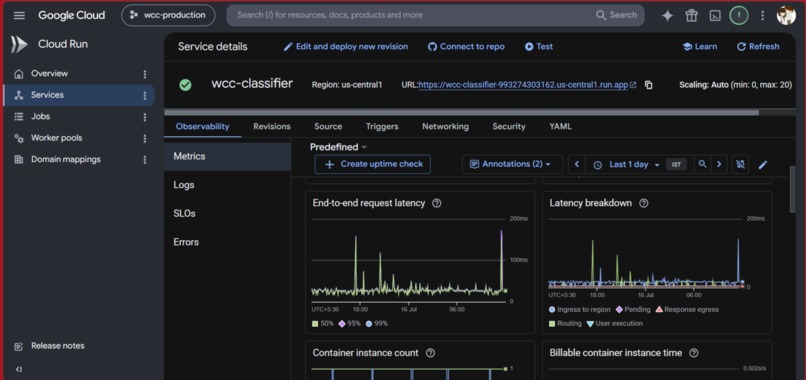Copy the service URL with copy icon
Image resolution: width=806 pixels, height=380 pixels.
tap(649, 85)
